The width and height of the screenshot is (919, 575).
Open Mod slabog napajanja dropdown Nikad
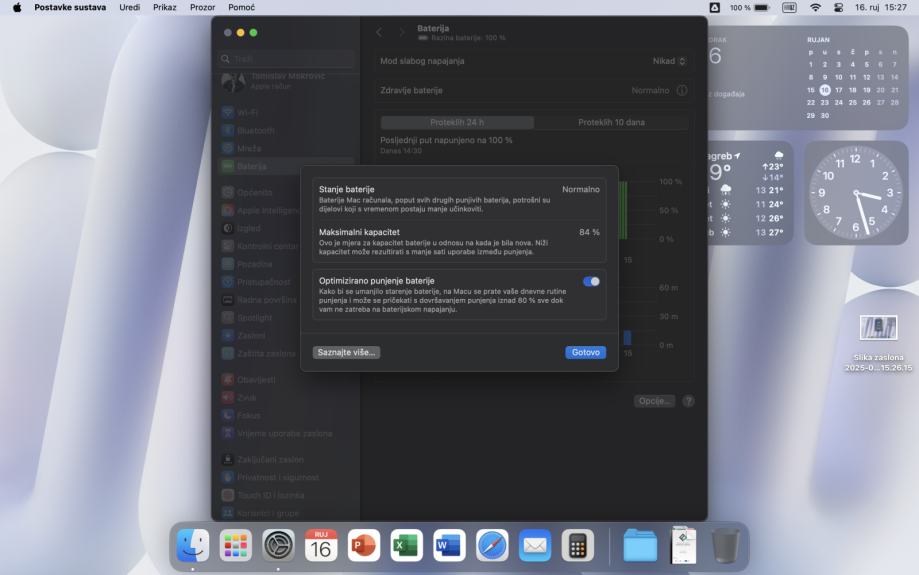pos(669,61)
